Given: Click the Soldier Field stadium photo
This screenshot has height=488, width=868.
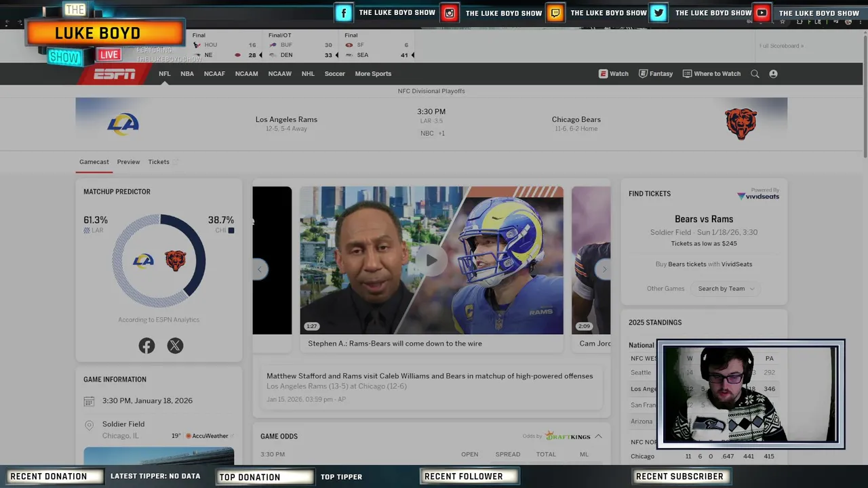Looking at the screenshot, I should (159, 456).
